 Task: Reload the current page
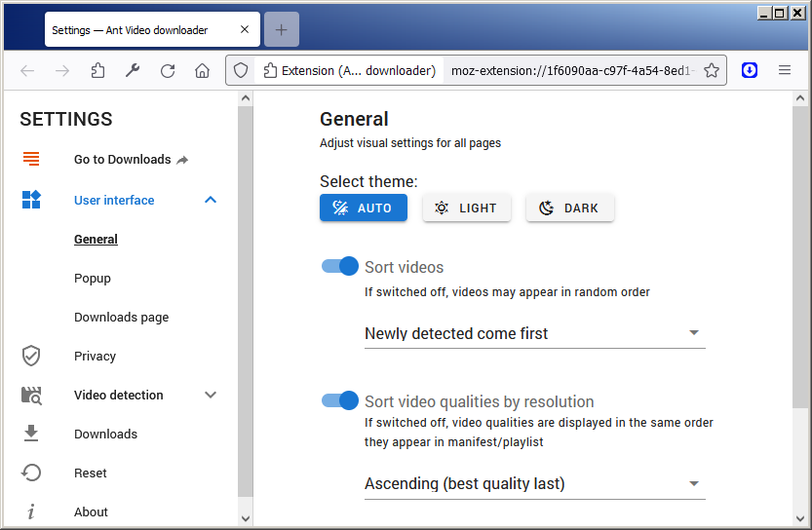(x=168, y=70)
